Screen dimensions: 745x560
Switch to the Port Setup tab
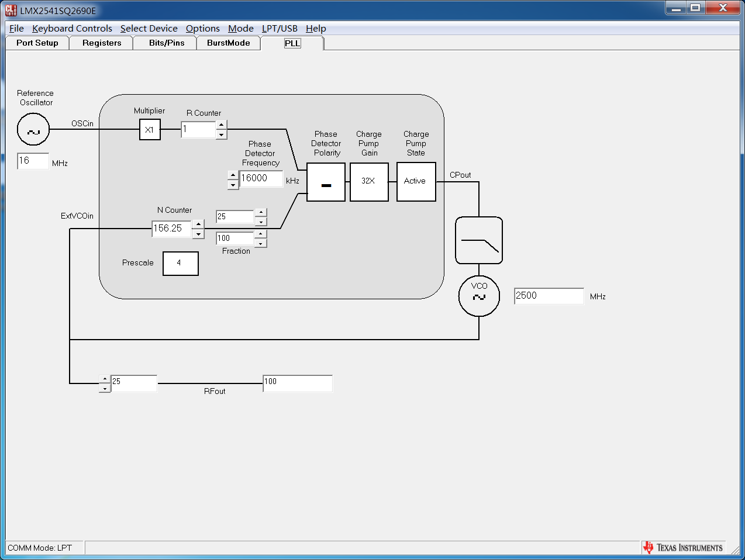click(37, 43)
